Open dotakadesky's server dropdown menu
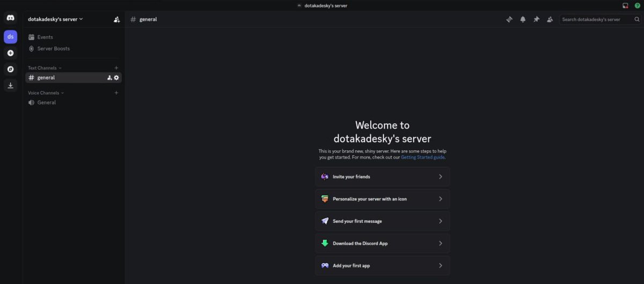644x284 pixels. point(55,19)
